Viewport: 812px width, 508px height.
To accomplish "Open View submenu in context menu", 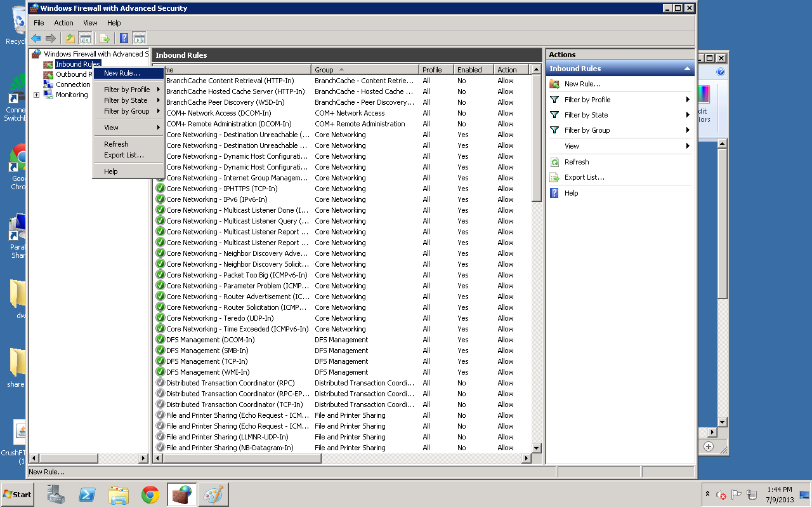I will click(x=129, y=128).
